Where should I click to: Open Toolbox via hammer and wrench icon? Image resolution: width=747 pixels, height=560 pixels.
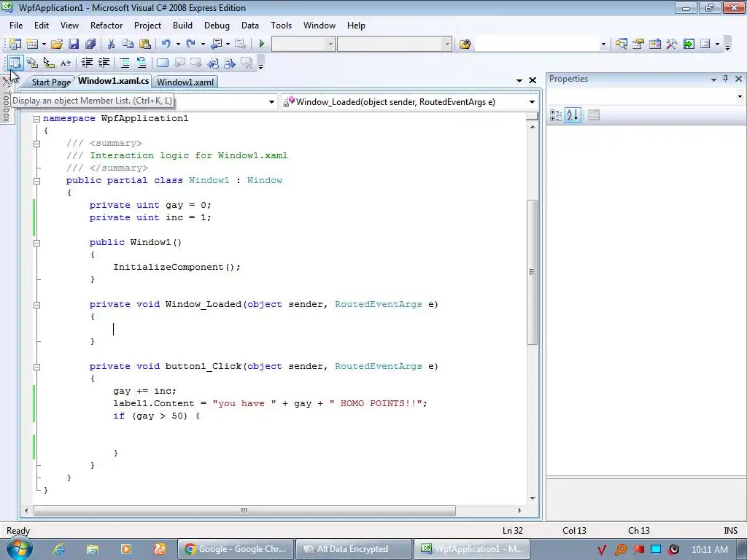tap(672, 44)
